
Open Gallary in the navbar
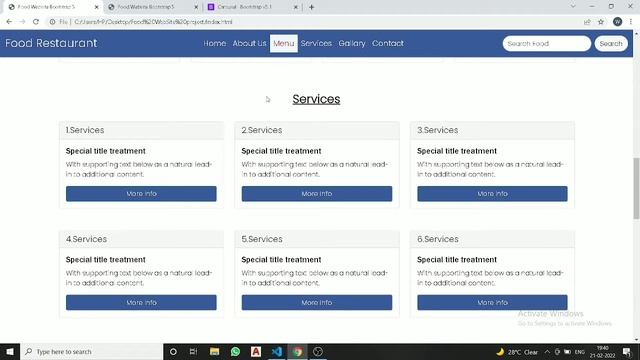352,43
